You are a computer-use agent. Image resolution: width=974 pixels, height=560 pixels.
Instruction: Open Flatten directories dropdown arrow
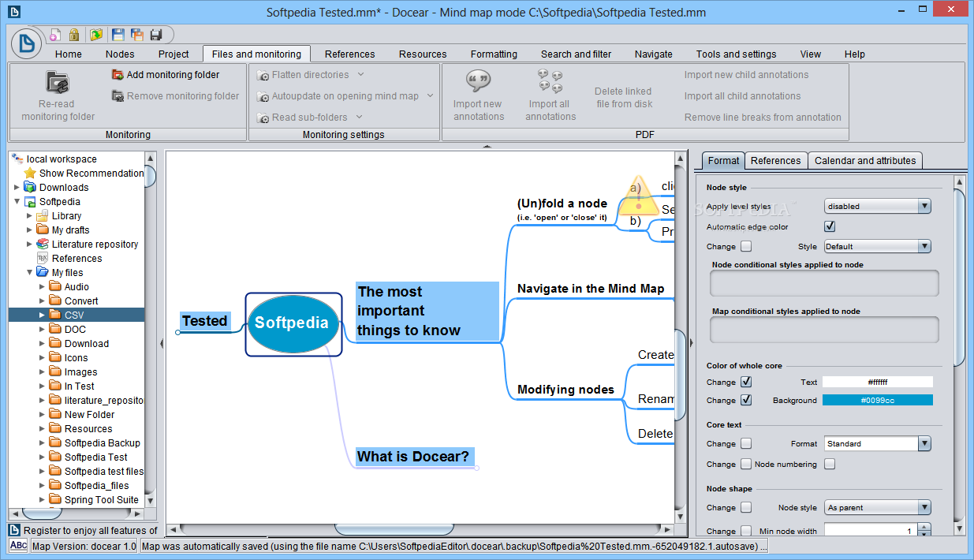tap(360, 74)
